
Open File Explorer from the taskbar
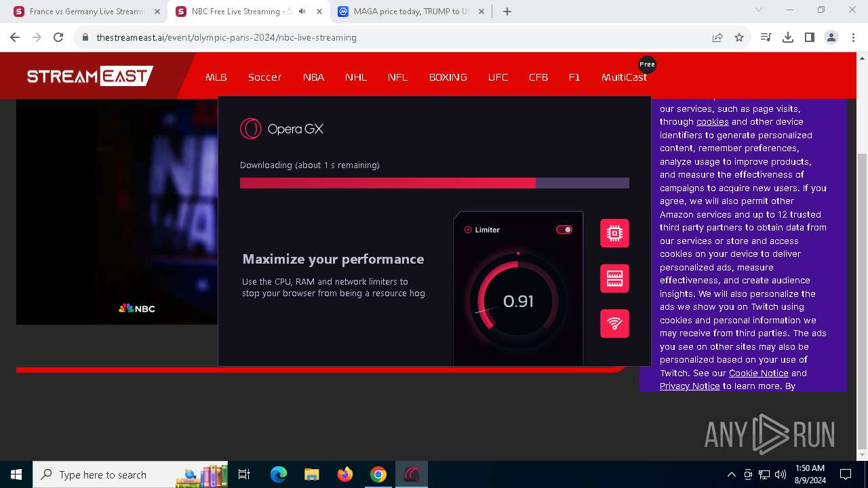click(x=311, y=474)
